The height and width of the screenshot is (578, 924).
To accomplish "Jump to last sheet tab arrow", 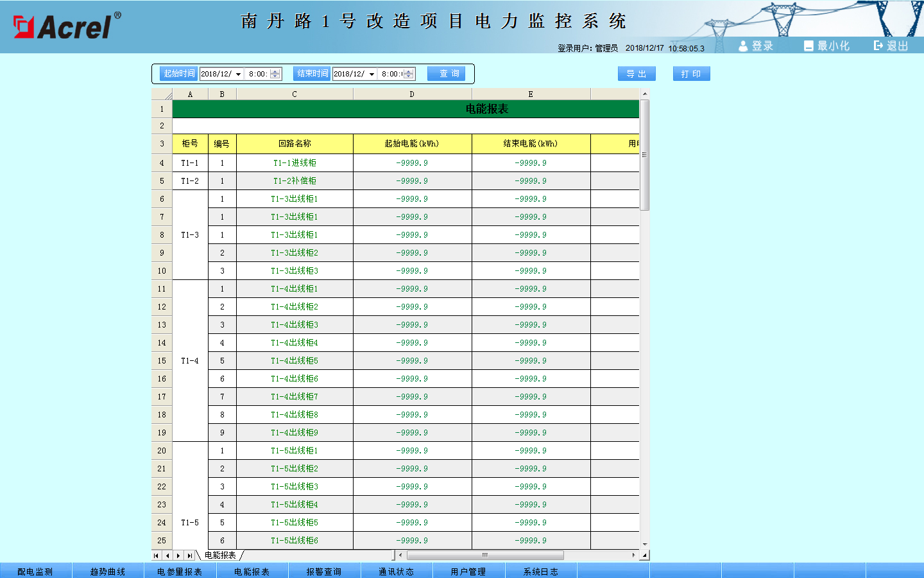I will 189,556.
